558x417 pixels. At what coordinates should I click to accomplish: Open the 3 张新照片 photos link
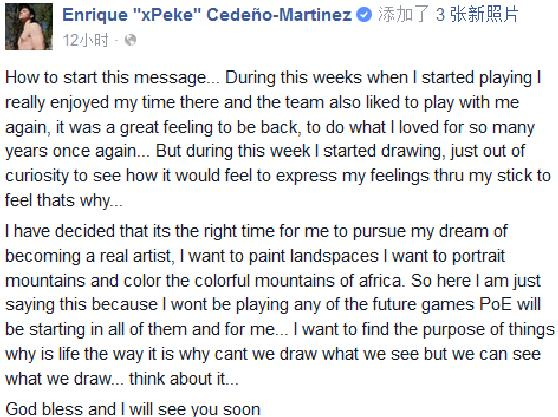point(477,15)
